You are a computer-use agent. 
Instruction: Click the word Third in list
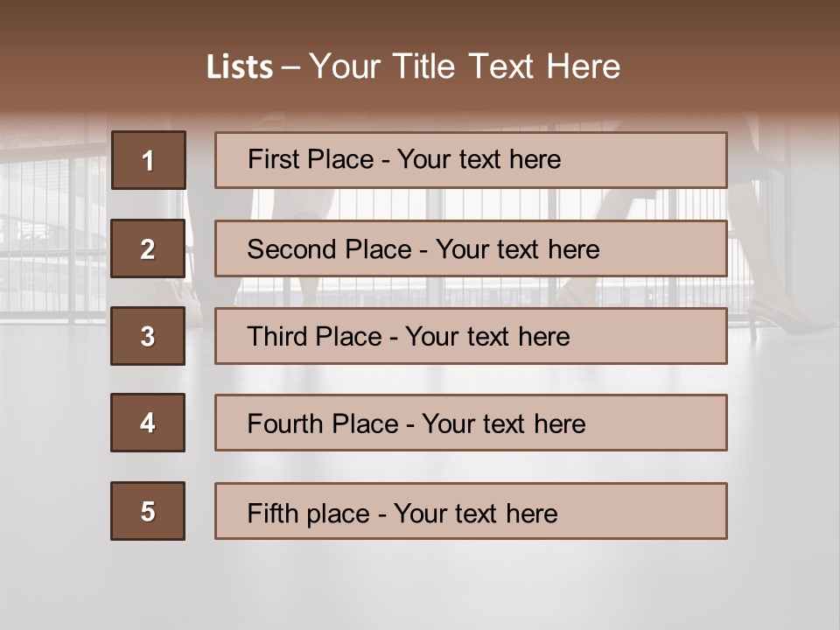[x=276, y=336]
